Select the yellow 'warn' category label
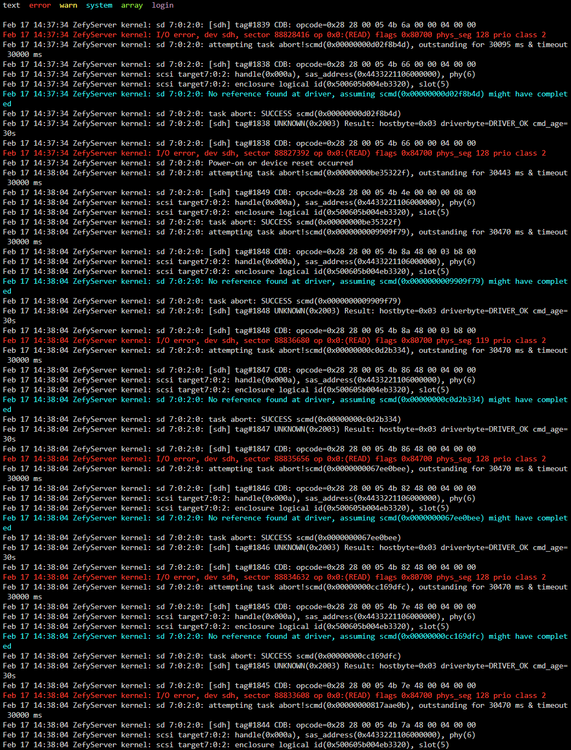The width and height of the screenshot is (571, 750). pos(68,5)
